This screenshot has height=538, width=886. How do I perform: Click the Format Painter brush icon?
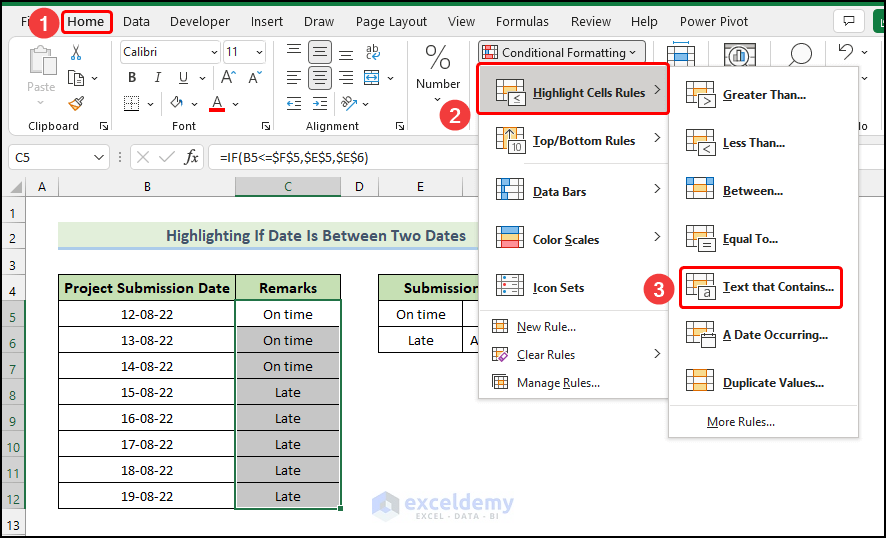(x=76, y=103)
